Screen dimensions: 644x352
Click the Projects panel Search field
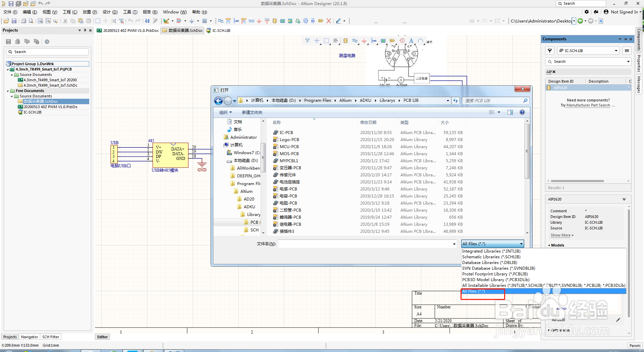coord(47,52)
